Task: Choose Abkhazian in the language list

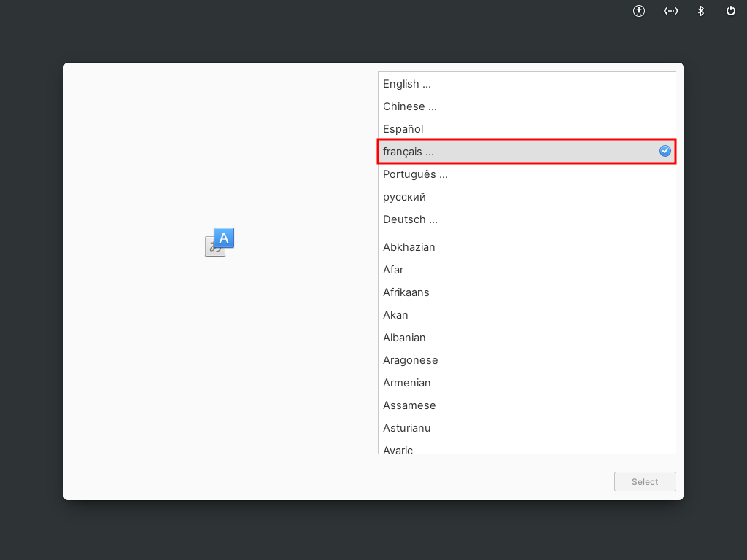Action: [527, 247]
